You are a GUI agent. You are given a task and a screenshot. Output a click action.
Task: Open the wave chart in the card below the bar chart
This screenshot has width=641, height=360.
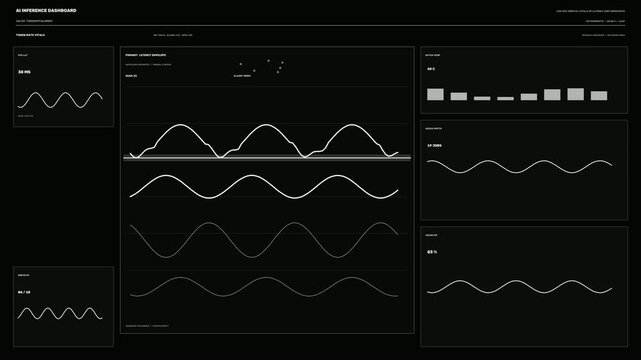click(x=519, y=167)
